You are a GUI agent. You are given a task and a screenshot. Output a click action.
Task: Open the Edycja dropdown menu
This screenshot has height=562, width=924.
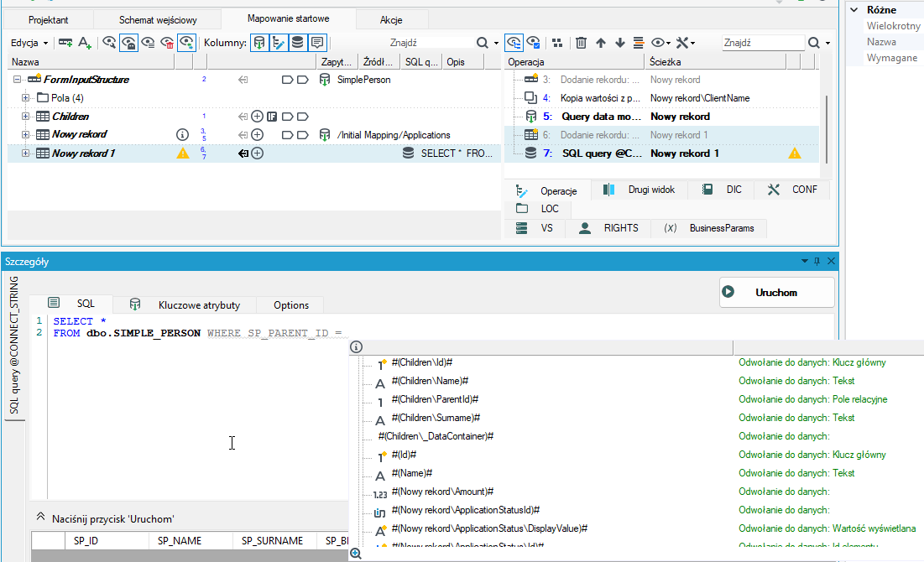point(29,43)
